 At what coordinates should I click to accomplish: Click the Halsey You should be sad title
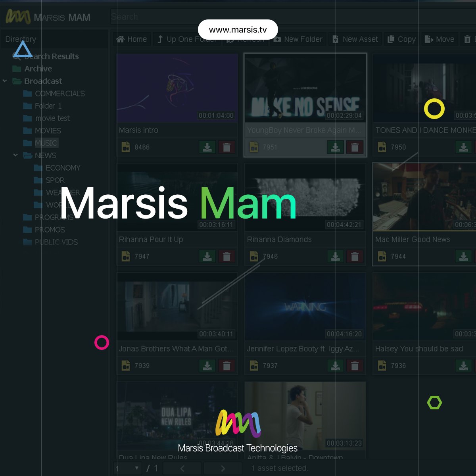419,349
